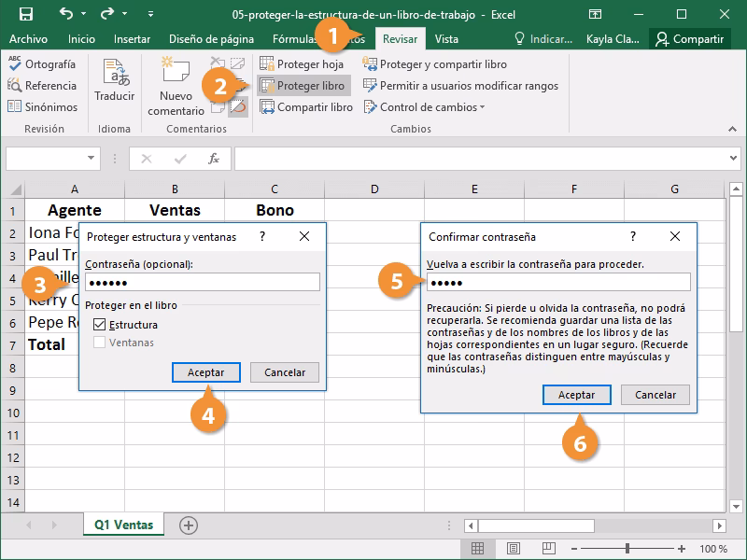Click the Save icon in title bar
The height and width of the screenshot is (560, 747).
click(x=26, y=14)
